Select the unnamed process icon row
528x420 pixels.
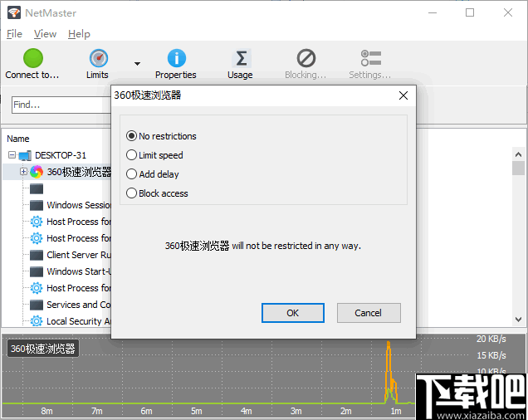(x=37, y=189)
